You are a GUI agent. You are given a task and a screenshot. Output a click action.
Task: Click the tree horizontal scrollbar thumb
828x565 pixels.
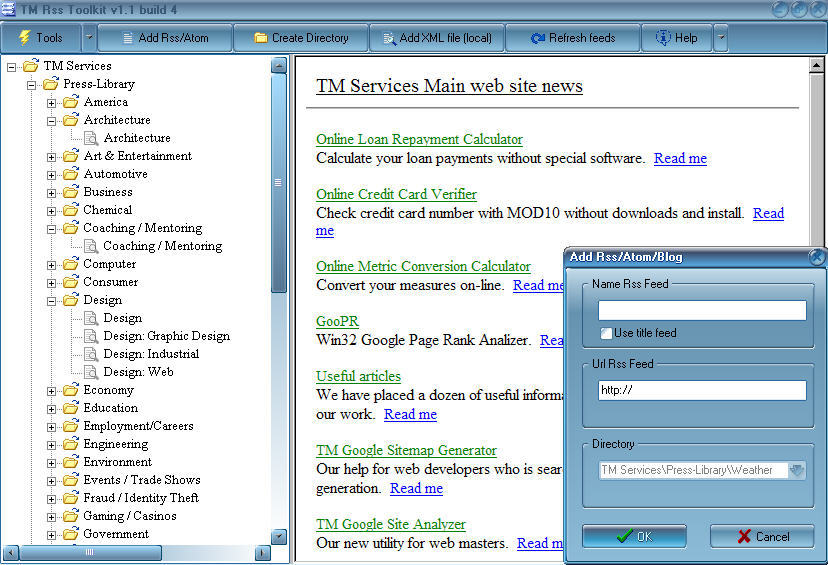pos(90,553)
